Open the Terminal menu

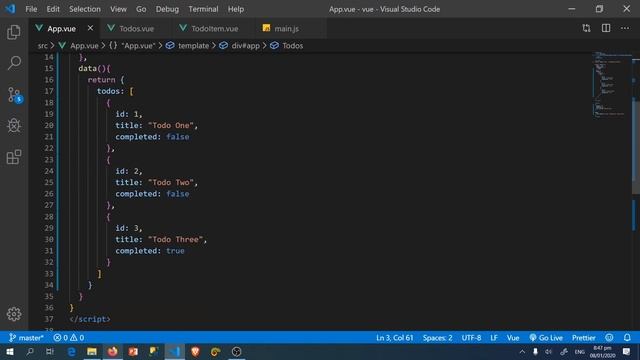(203, 9)
